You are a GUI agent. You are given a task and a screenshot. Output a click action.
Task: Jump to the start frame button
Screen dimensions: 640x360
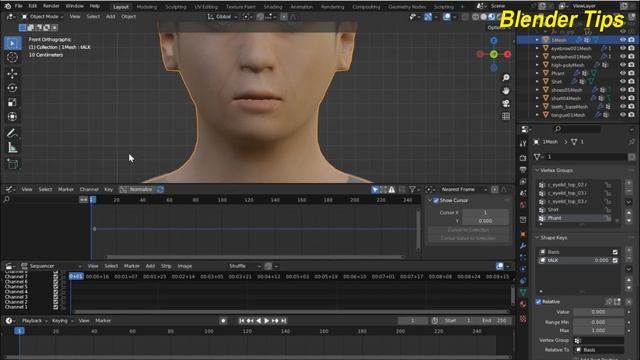tap(241, 321)
